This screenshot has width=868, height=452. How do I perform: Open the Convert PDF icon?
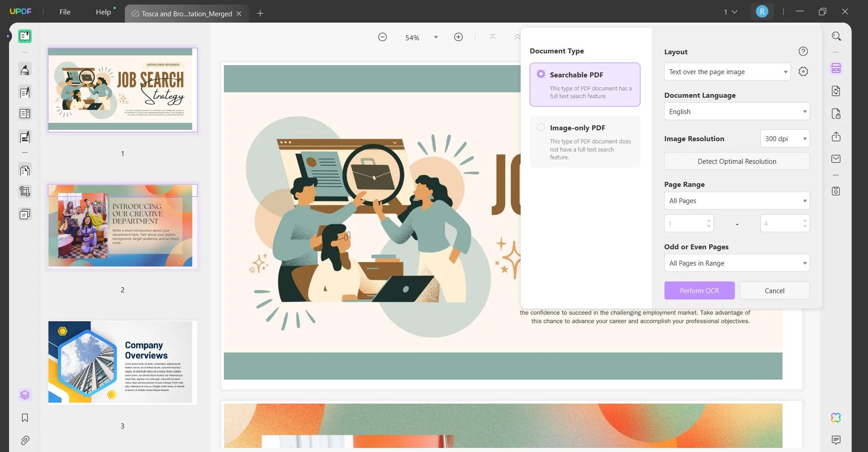click(x=836, y=91)
